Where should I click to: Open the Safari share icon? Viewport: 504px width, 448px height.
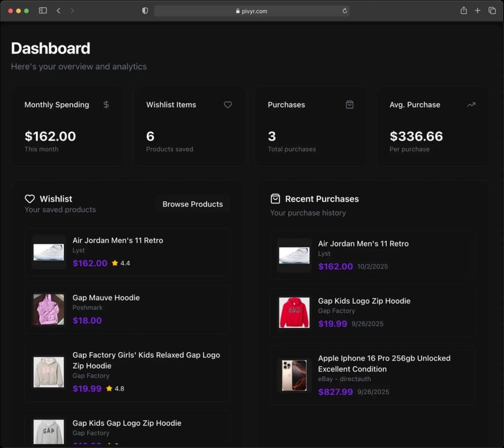[x=464, y=10]
